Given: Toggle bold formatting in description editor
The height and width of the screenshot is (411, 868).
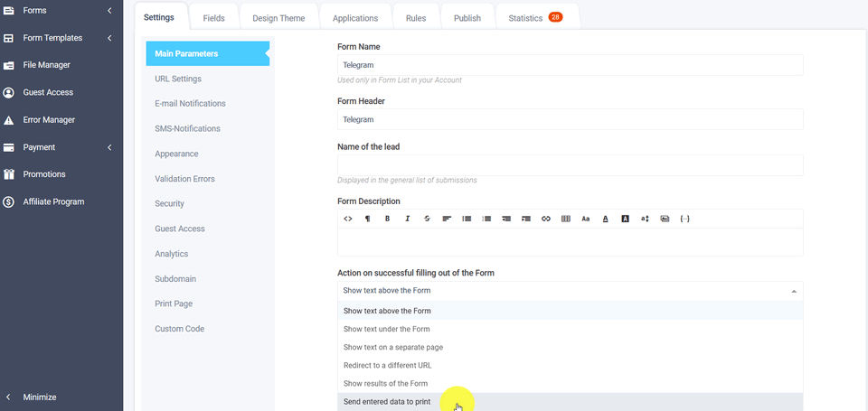Looking at the screenshot, I should point(387,219).
